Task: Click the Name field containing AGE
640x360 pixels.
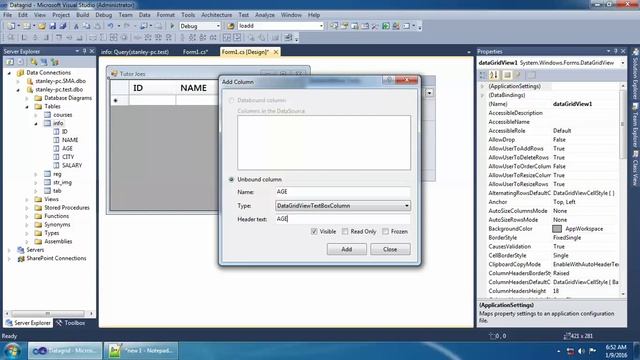Action: (343, 191)
